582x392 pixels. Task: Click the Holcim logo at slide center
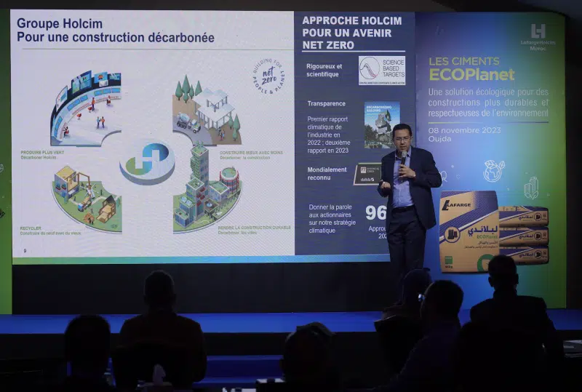coord(148,160)
